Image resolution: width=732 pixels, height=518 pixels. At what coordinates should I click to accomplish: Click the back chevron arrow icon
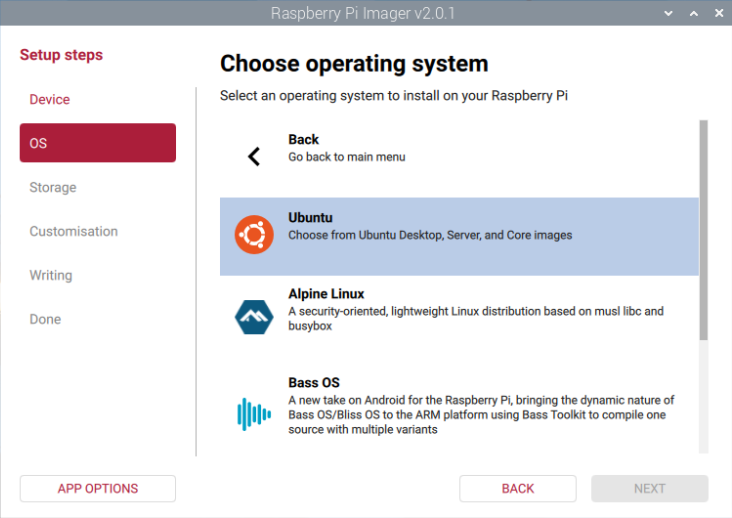pos(254,157)
